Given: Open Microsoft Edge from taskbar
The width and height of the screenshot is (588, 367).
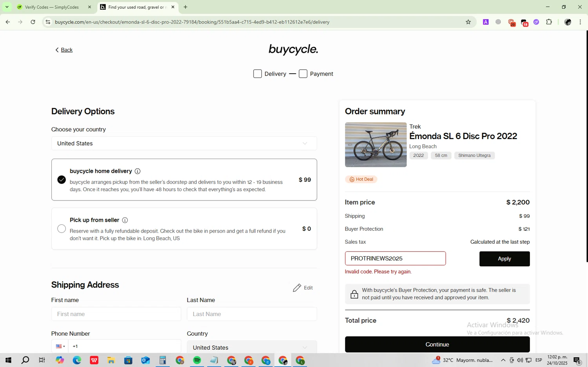Looking at the screenshot, I should point(77,360).
